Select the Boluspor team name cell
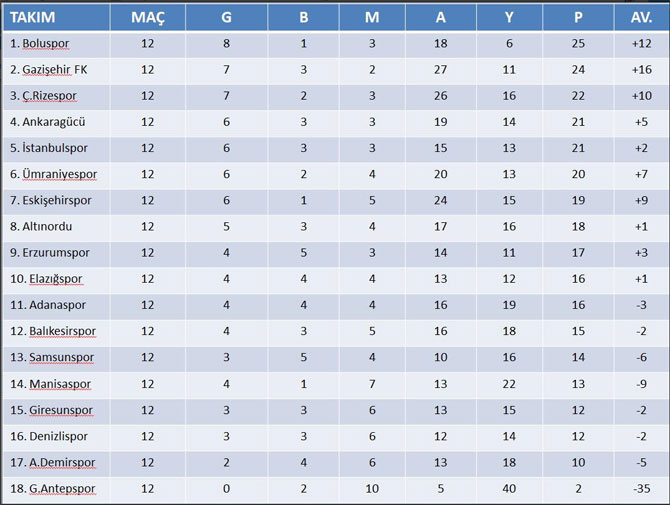The height and width of the screenshot is (505, 670). [x=56, y=44]
